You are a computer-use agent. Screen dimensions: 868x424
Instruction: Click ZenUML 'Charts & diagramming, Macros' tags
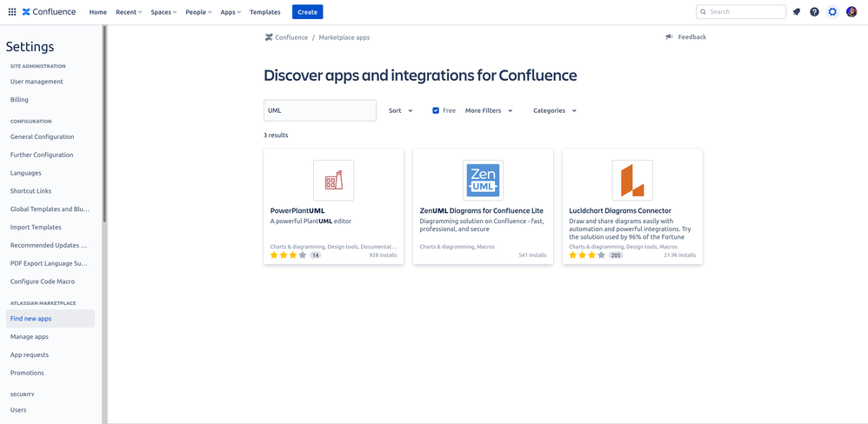457,247
